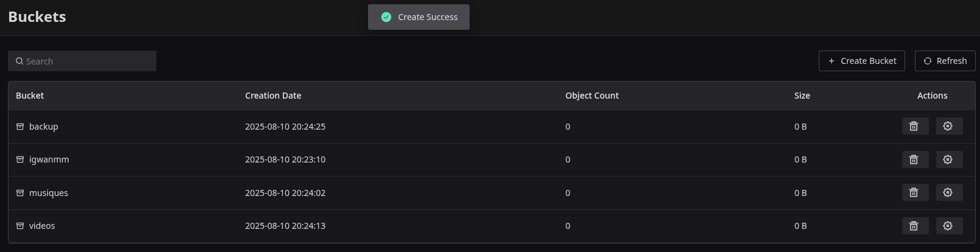Delete the igwanmm bucket
The image size is (980, 252).
click(x=915, y=159)
